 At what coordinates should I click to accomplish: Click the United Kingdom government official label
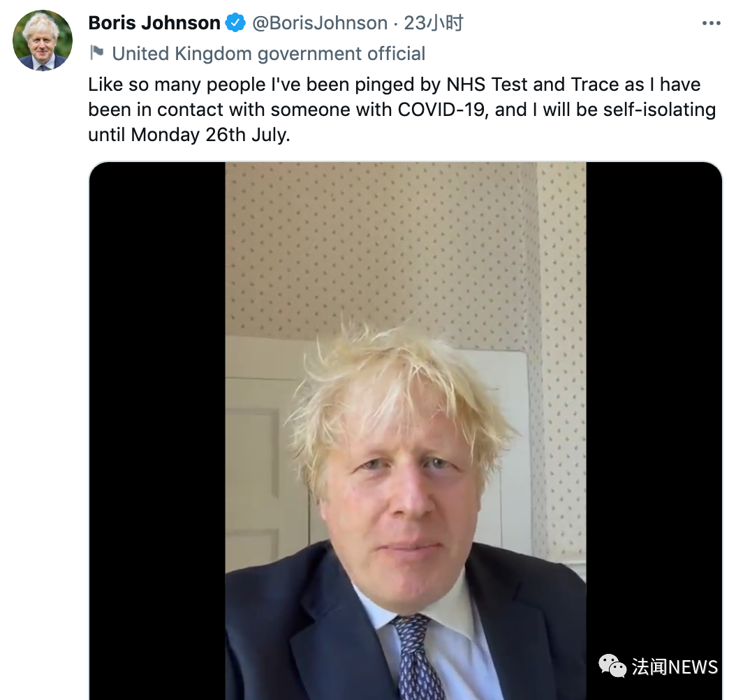tap(268, 54)
